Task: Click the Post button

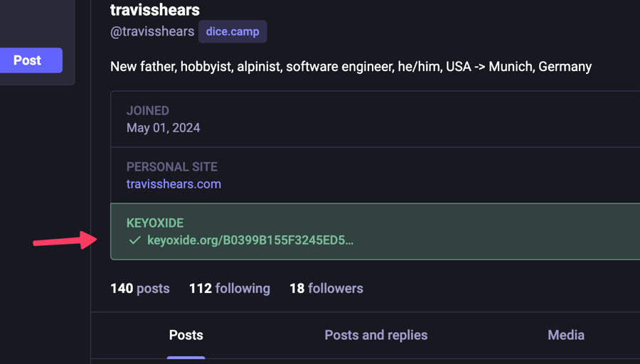Action: pos(31,60)
